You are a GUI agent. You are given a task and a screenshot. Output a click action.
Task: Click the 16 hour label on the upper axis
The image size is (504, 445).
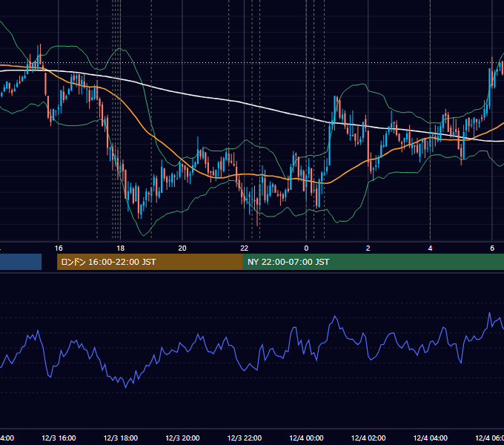pos(59,248)
